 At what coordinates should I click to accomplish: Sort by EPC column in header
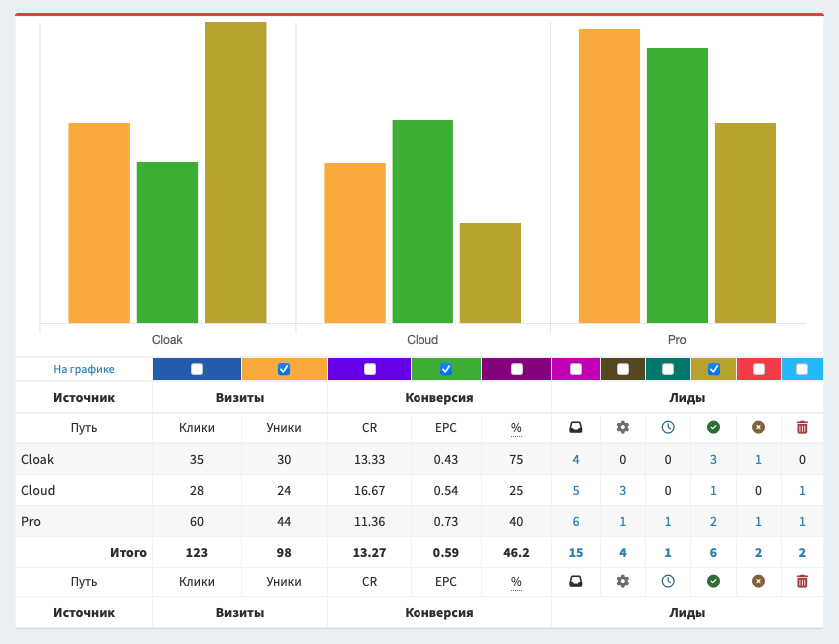click(x=446, y=427)
